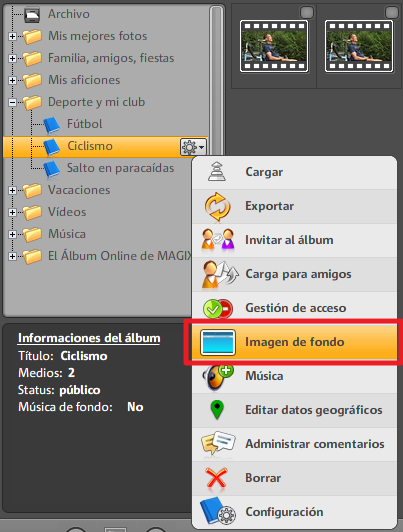Select the Salto en paracaídas album

[x=120, y=168]
